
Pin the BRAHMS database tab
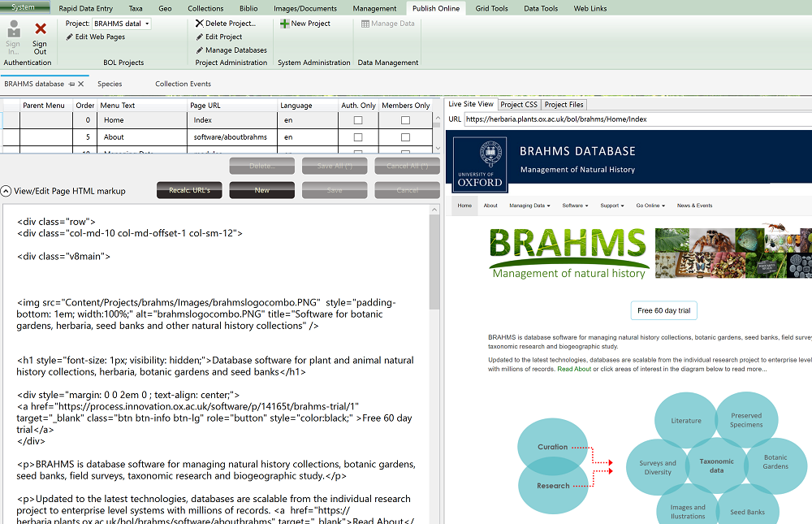[x=71, y=84]
